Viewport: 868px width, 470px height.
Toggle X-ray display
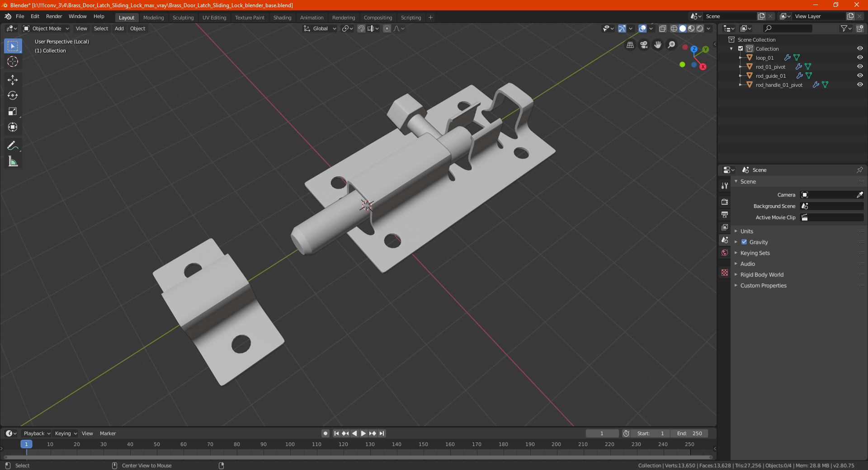coord(662,28)
